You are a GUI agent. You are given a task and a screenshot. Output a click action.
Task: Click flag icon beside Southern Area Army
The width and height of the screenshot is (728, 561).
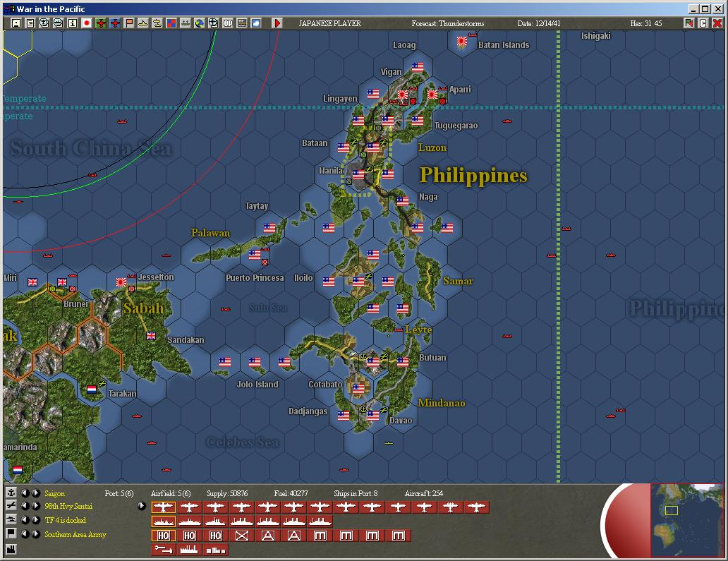pos(11,533)
